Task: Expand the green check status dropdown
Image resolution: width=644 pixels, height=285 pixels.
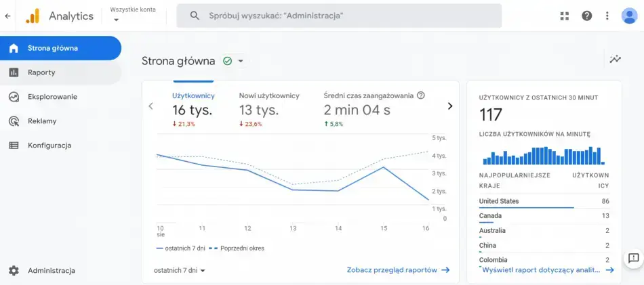Action: click(240, 61)
